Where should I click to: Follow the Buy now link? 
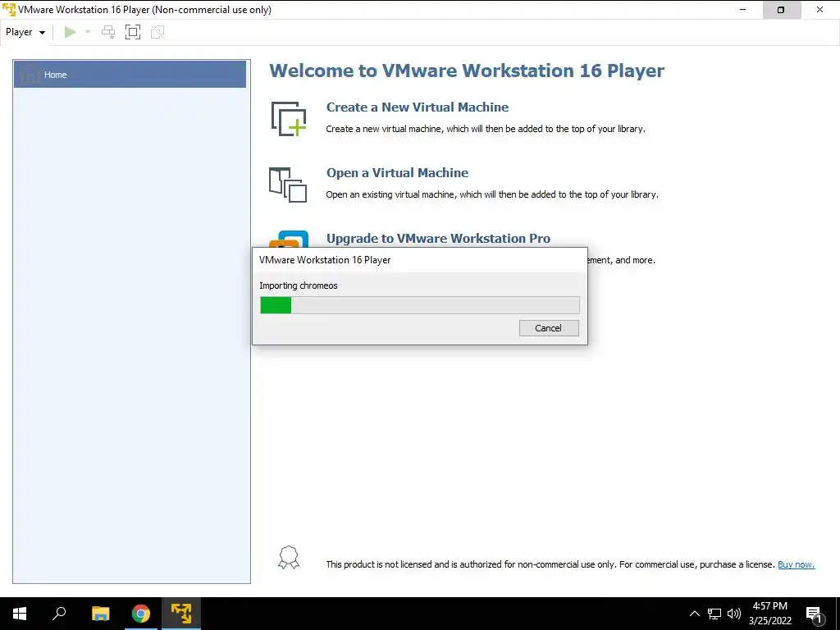[x=796, y=564]
